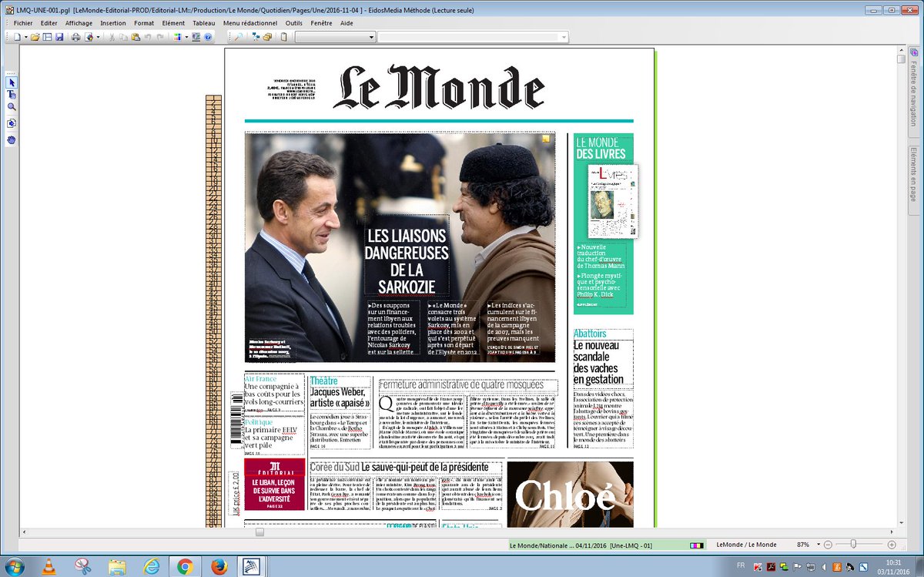Screen dimensions: 924x577
Task: Click the linked-frames arrow tool in toolbox
Action: pyautogui.click(x=12, y=123)
